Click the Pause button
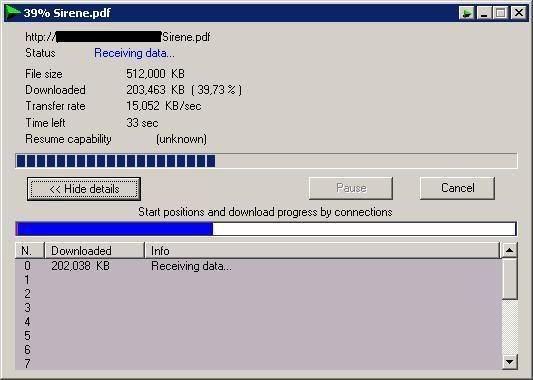This screenshot has width=533, height=380. coord(351,188)
